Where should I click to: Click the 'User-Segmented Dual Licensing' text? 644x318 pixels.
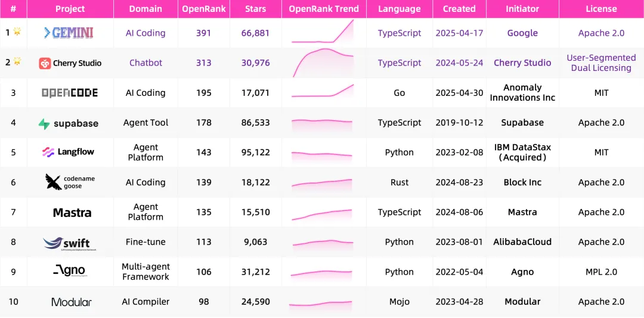(601, 63)
